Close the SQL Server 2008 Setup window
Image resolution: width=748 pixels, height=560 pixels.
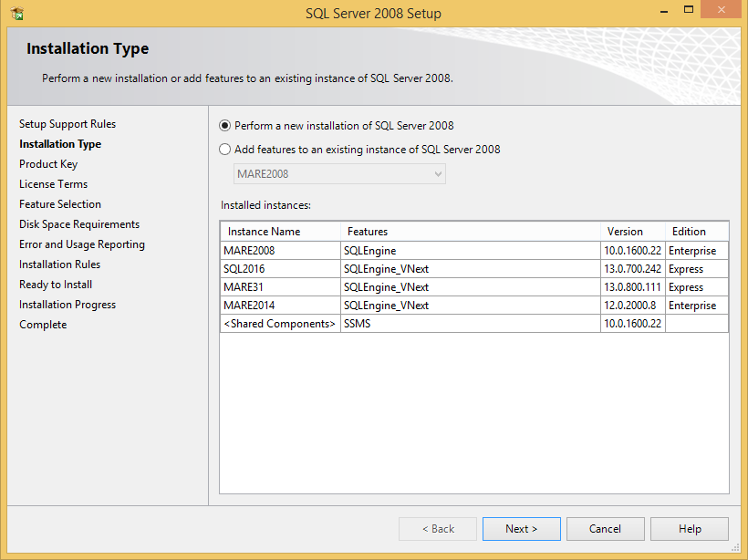pos(721,10)
